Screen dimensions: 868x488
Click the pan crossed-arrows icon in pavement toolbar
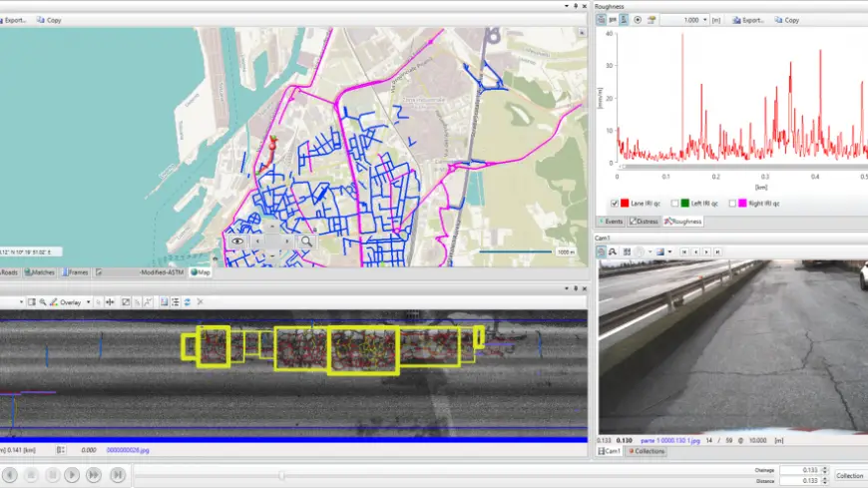(110, 302)
